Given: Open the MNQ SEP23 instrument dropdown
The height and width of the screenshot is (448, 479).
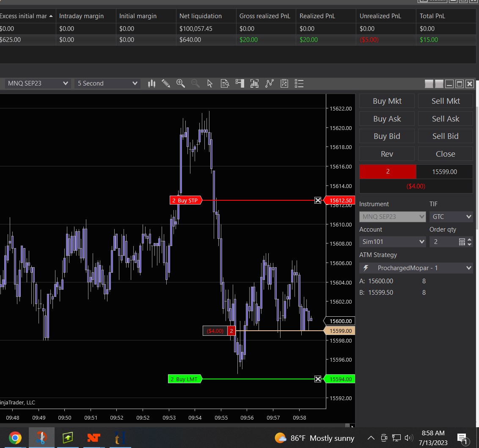Looking at the screenshot, I should click(x=37, y=83).
